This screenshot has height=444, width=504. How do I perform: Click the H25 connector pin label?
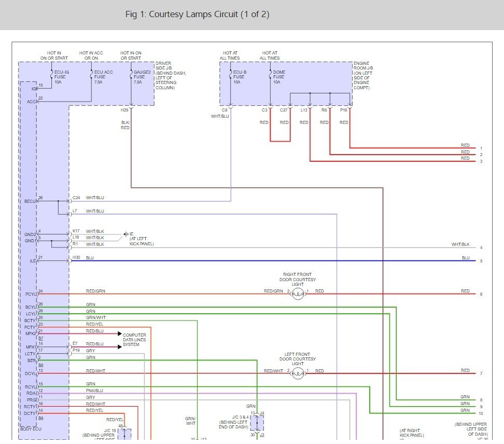pyautogui.click(x=124, y=110)
